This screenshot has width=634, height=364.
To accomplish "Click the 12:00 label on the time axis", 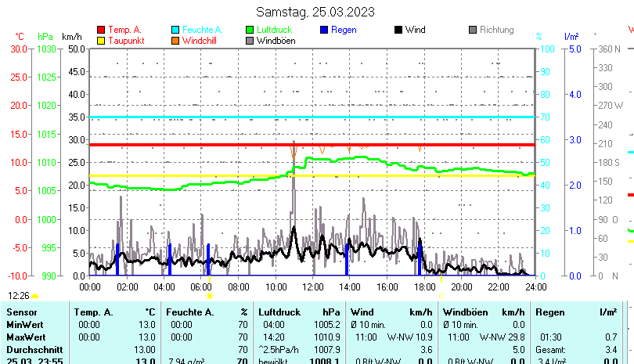I will coord(313,287).
